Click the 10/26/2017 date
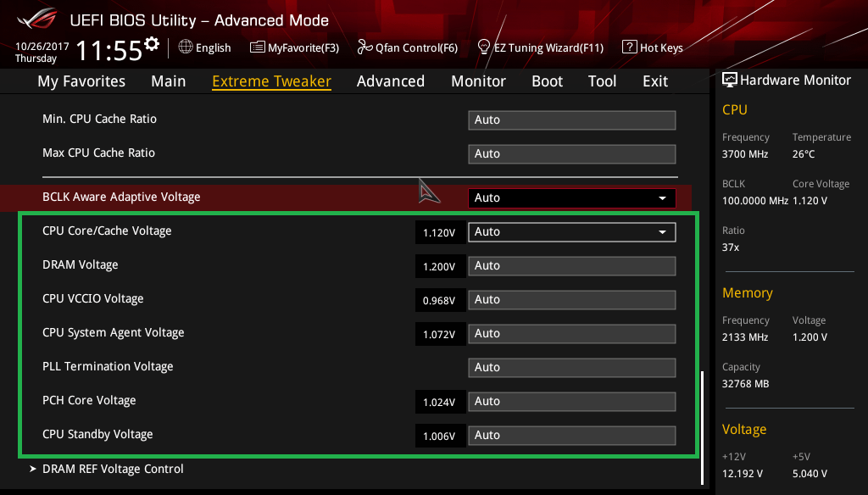This screenshot has height=495, width=868. 42,47
